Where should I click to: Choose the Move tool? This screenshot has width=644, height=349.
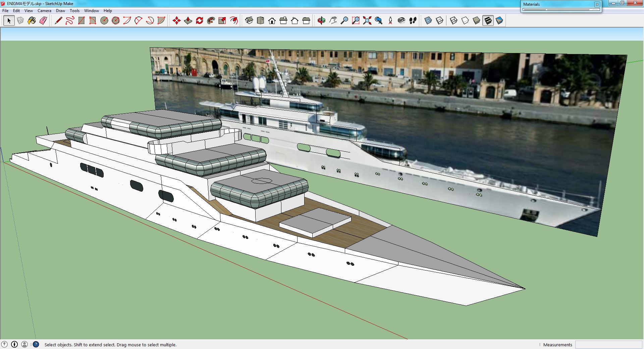coord(177,20)
